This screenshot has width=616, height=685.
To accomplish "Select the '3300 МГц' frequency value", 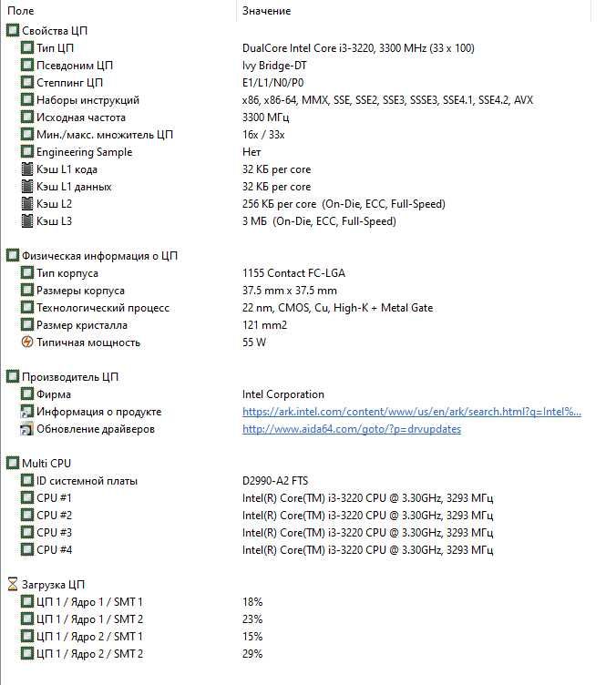I will [265, 118].
